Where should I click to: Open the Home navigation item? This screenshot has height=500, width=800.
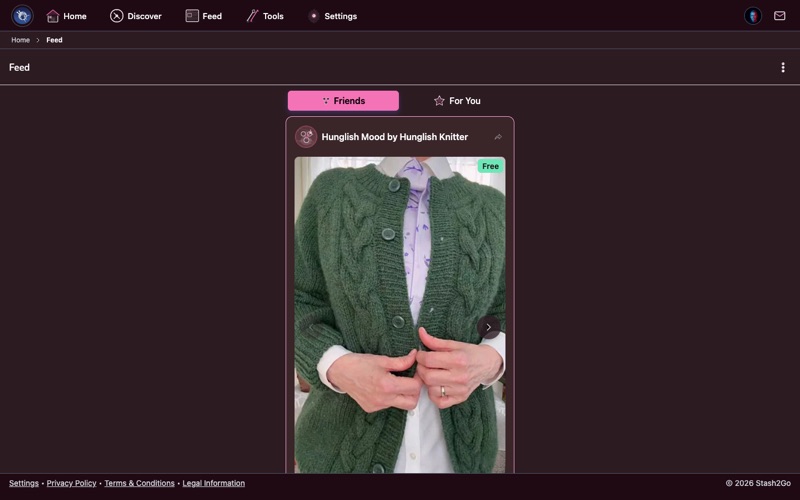point(66,16)
